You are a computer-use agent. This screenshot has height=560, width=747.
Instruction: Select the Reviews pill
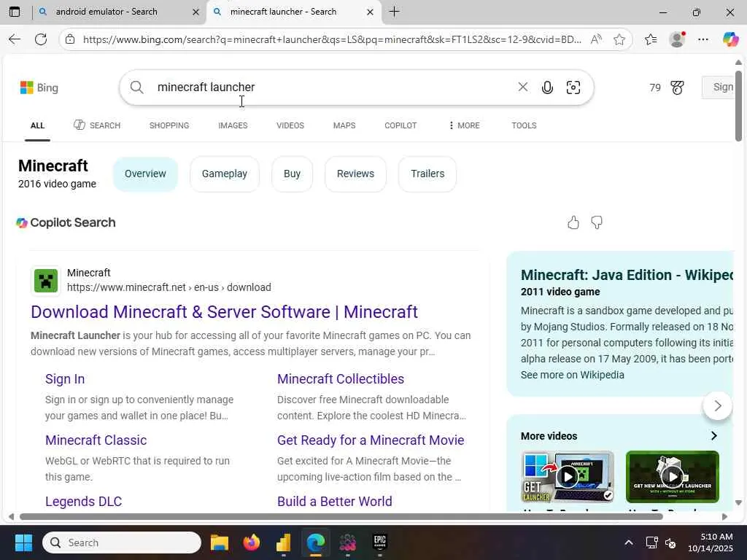tap(355, 174)
